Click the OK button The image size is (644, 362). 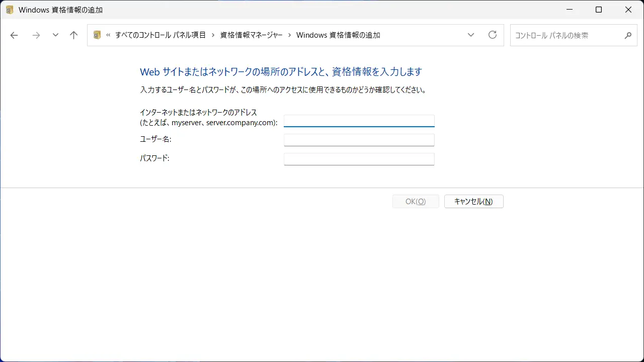[x=415, y=201]
